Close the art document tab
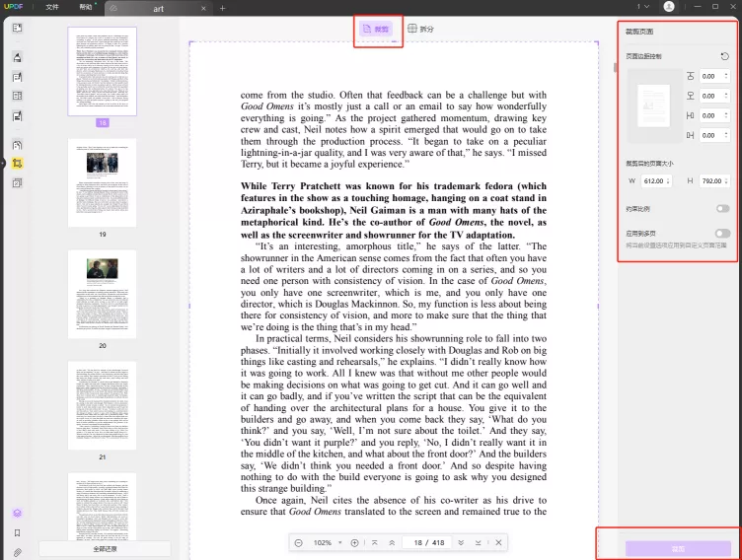Image resolution: width=742 pixels, height=560 pixels. [203, 9]
